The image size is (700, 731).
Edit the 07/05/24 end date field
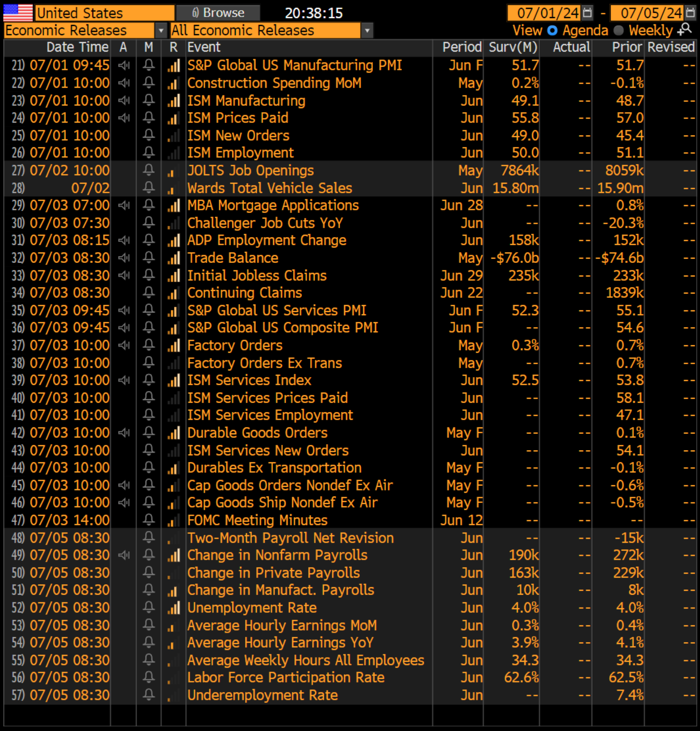[647, 13]
